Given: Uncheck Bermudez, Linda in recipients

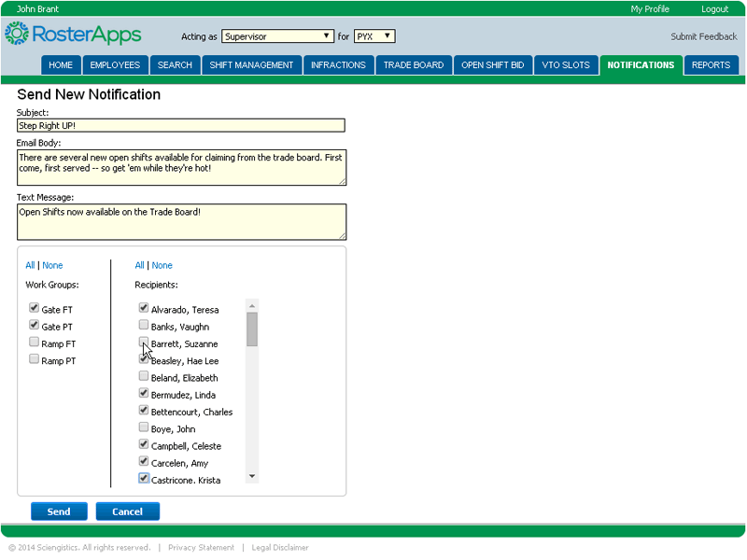Looking at the screenshot, I should coord(144,394).
